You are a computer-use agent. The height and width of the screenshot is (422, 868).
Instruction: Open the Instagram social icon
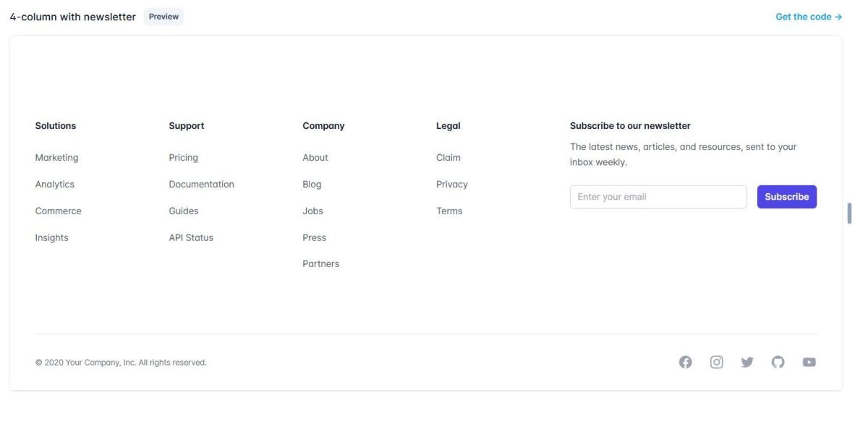point(716,362)
